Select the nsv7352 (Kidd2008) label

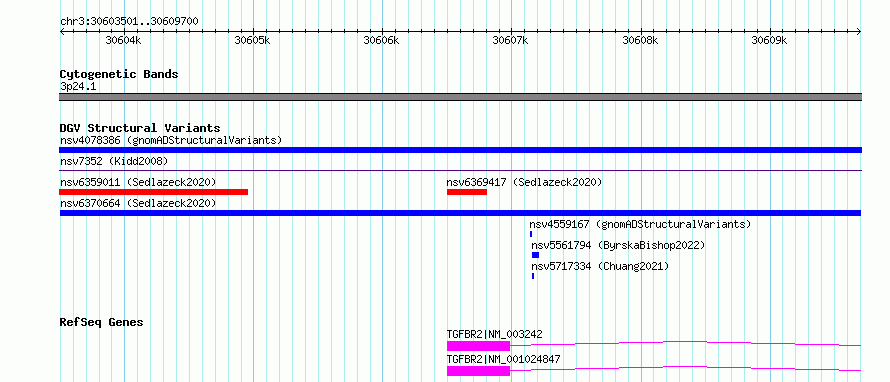pos(114,161)
